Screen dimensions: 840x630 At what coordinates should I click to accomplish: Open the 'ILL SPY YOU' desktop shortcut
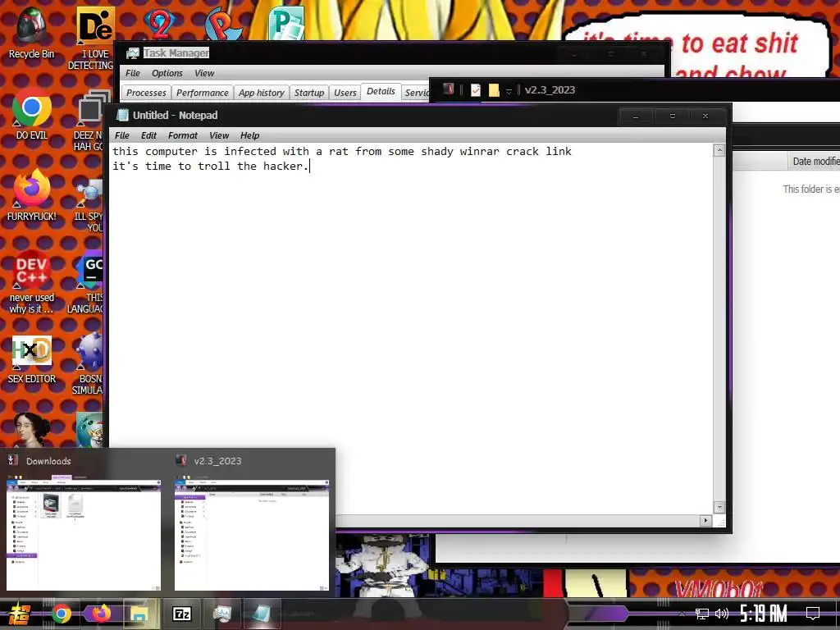point(90,206)
